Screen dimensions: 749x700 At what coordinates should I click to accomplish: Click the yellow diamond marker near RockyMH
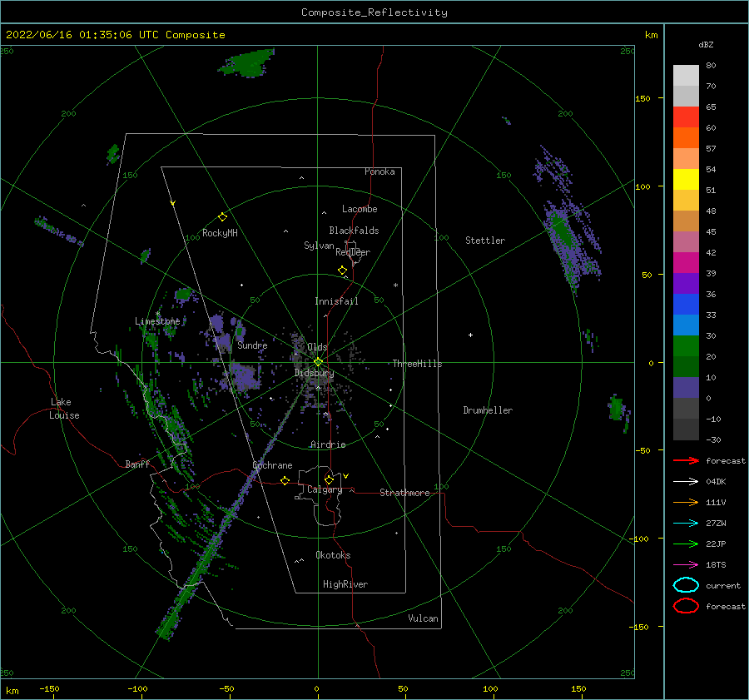tap(222, 217)
